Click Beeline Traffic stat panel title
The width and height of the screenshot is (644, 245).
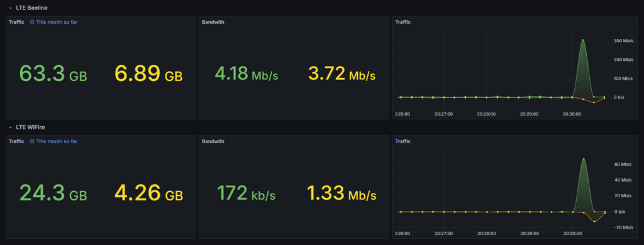click(16, 22)
